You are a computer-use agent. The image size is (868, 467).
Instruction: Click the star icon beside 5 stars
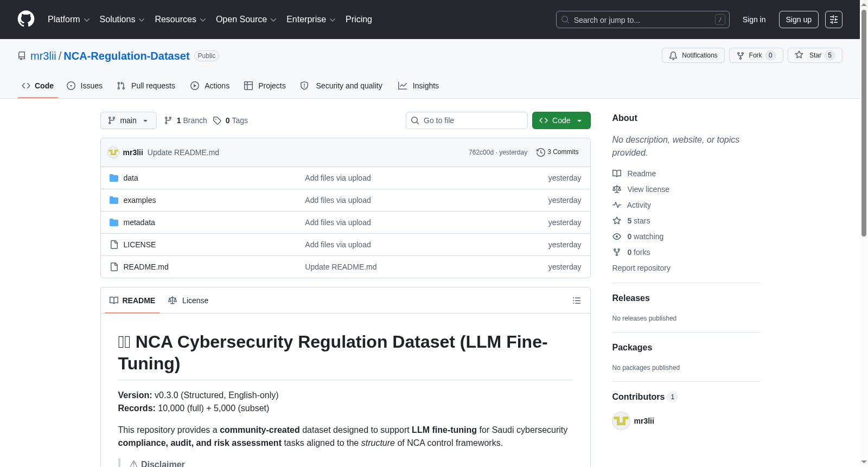coord(617,221)
